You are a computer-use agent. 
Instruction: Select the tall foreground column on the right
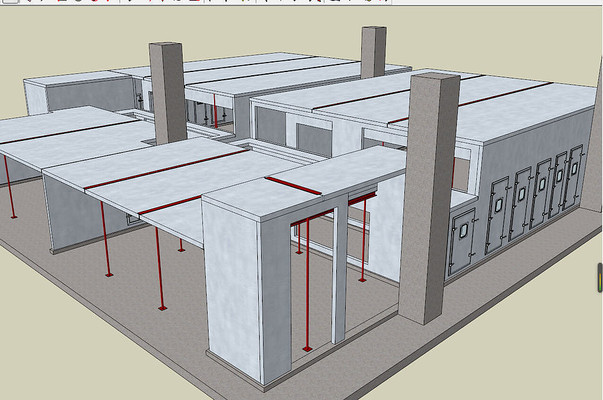(427, 200)
